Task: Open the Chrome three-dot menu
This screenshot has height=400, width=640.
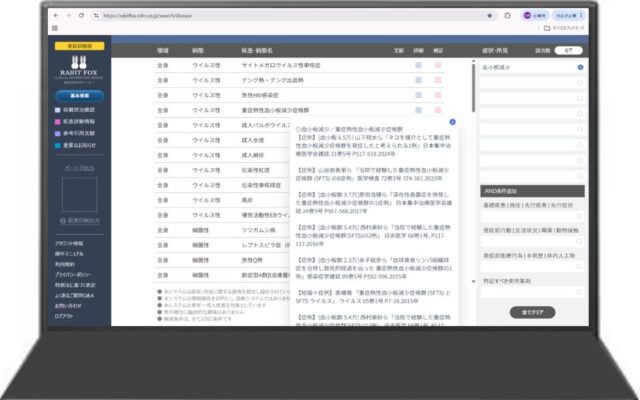Action: pos(581,16)
